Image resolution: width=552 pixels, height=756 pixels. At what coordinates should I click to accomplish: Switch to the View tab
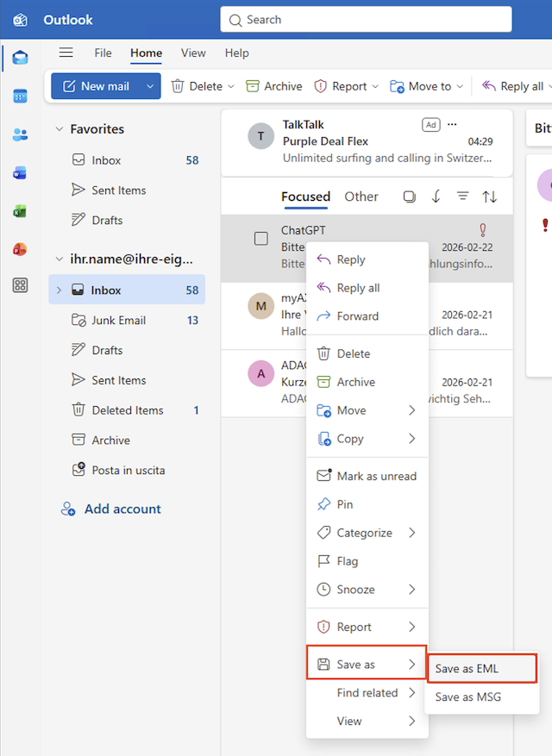pyautogui.click(x=193, y=53)
